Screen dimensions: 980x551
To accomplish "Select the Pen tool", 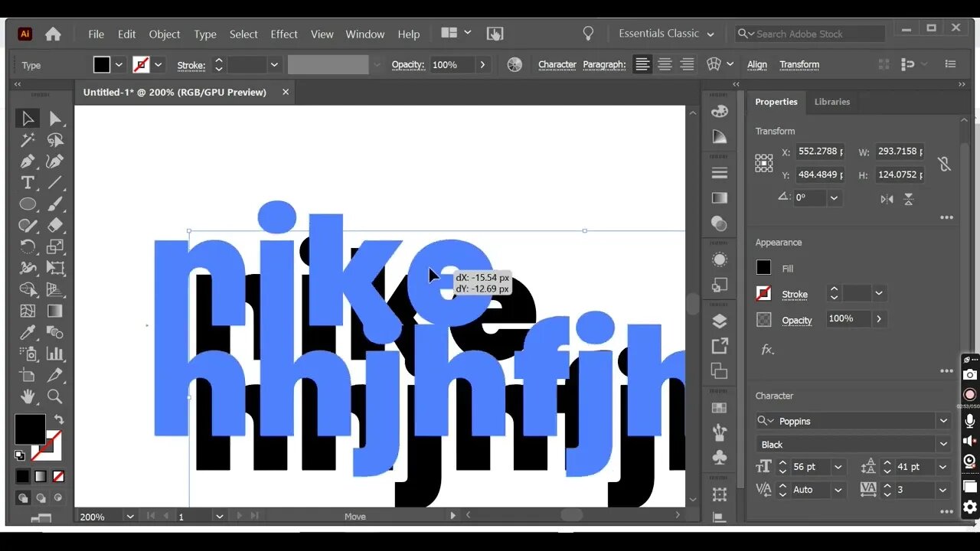I will click(x=28, y=161).
